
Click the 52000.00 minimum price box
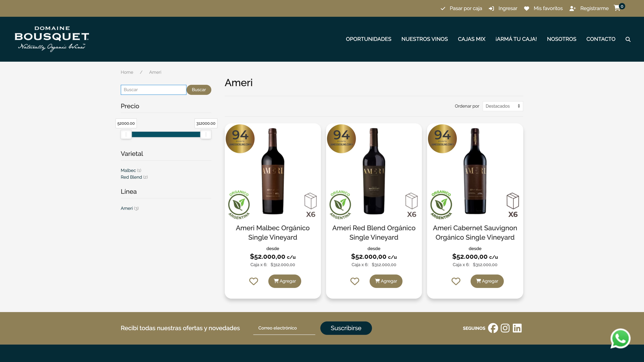pyautogui.click(x=126, y=123)
